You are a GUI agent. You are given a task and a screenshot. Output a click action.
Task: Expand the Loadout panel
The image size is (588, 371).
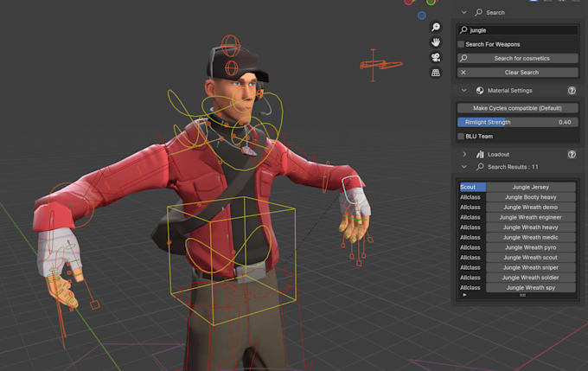coord(464,154)
